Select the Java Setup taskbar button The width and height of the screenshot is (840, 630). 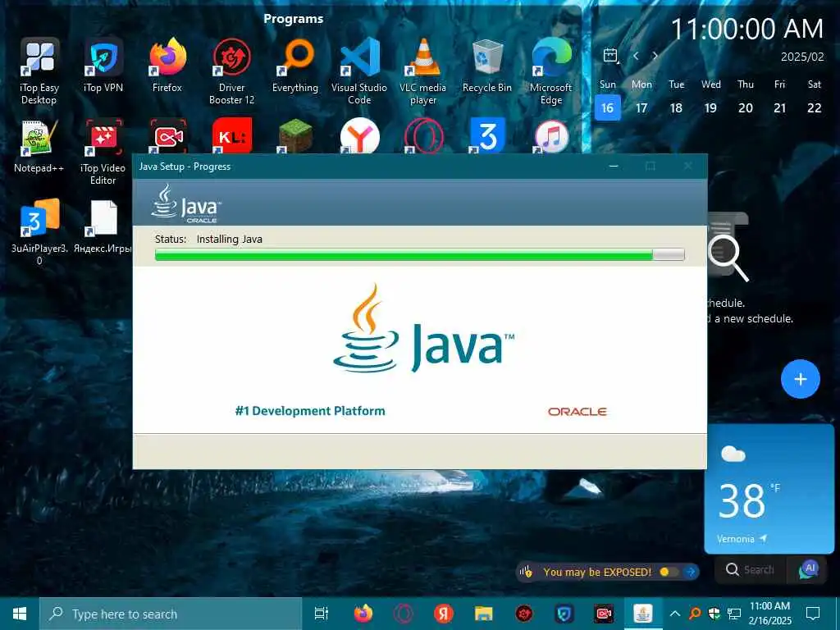tap(643, 614)
